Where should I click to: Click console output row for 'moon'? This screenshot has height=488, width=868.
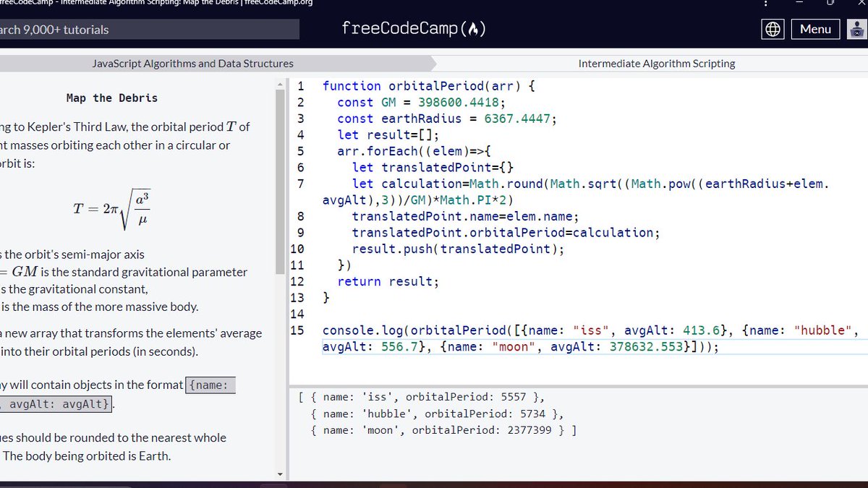(x=443, y=430)
